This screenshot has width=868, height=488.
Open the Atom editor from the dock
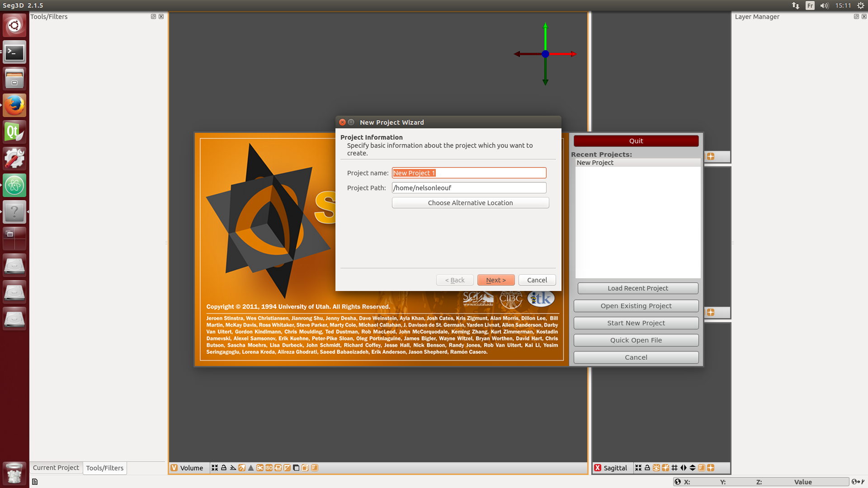pos(14,185)
